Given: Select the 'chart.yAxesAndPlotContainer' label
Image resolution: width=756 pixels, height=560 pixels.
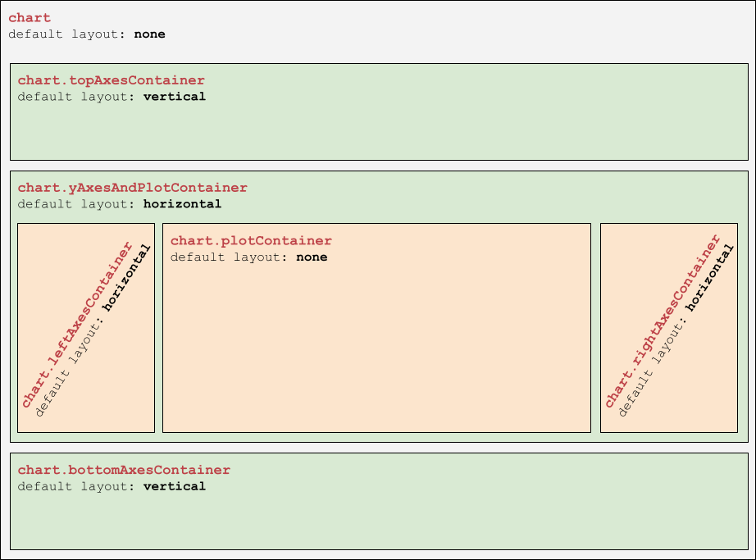Looking at the screenshot, I should (x=133, y=188).
